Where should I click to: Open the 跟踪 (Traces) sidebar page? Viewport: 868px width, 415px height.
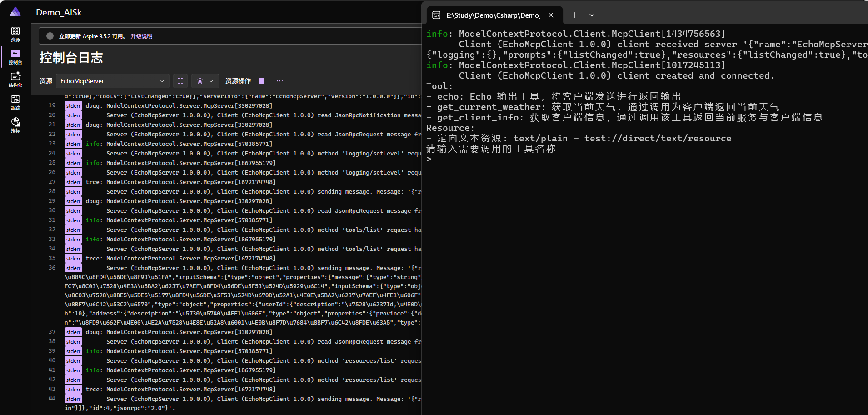pyautogui.click(x=15, y=102)
